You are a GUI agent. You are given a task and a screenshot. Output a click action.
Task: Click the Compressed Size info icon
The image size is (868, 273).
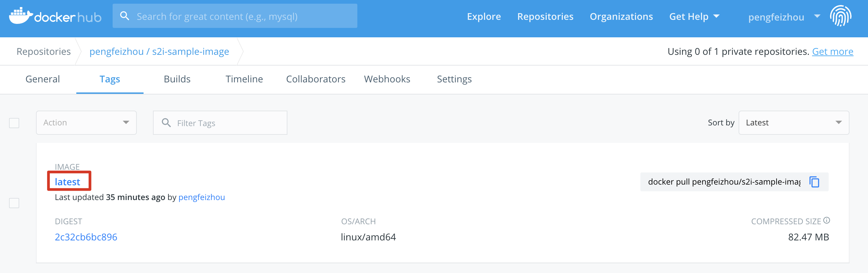point(827,221)
